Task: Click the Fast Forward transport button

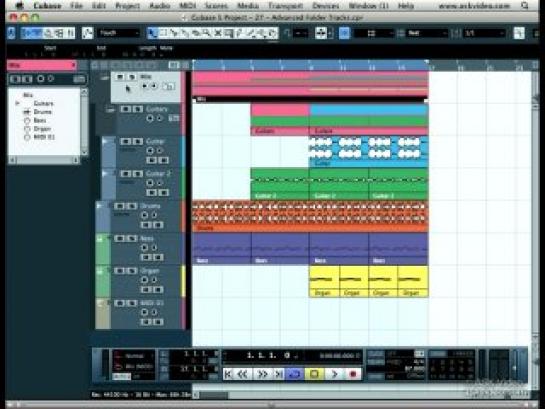Action: click(262, 374)
